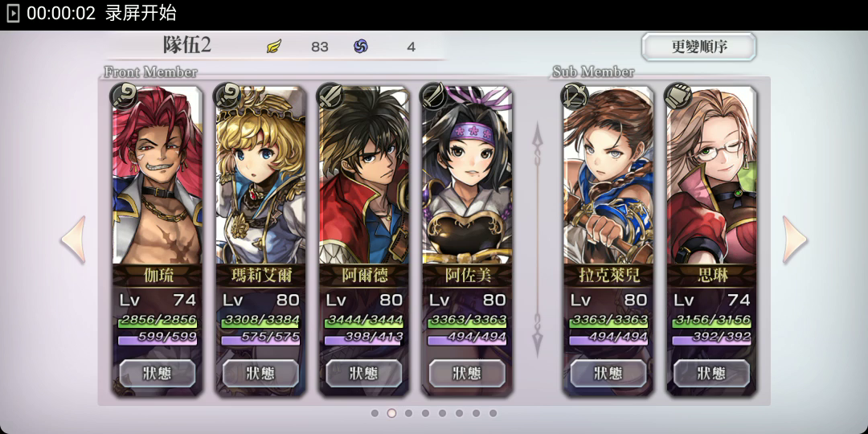Select the last team page dot
The image size is (868, 434).
[493, 413]
